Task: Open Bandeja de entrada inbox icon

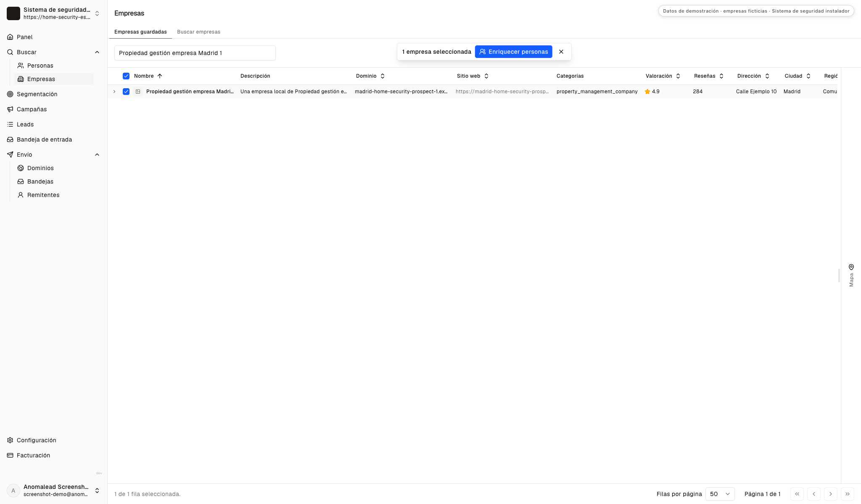Action: [10, 139]
